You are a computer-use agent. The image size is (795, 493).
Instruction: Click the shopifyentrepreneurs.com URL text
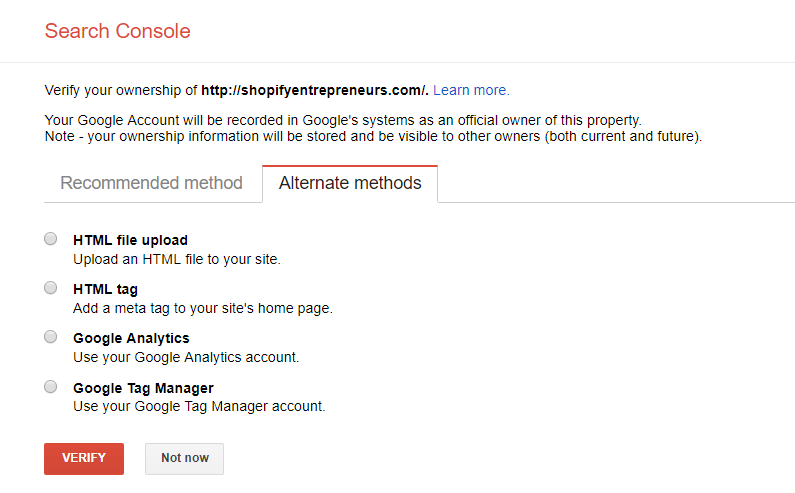315,90
